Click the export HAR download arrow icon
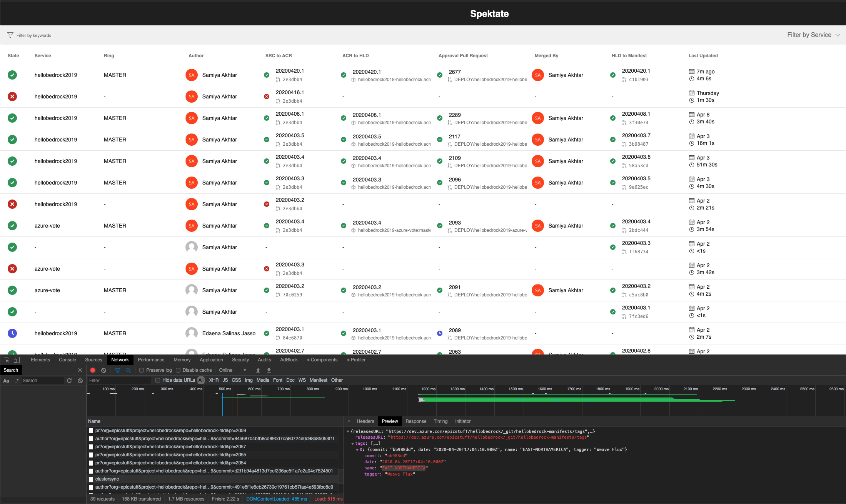This screenshot has width=846, height=504. click(269, 370)
